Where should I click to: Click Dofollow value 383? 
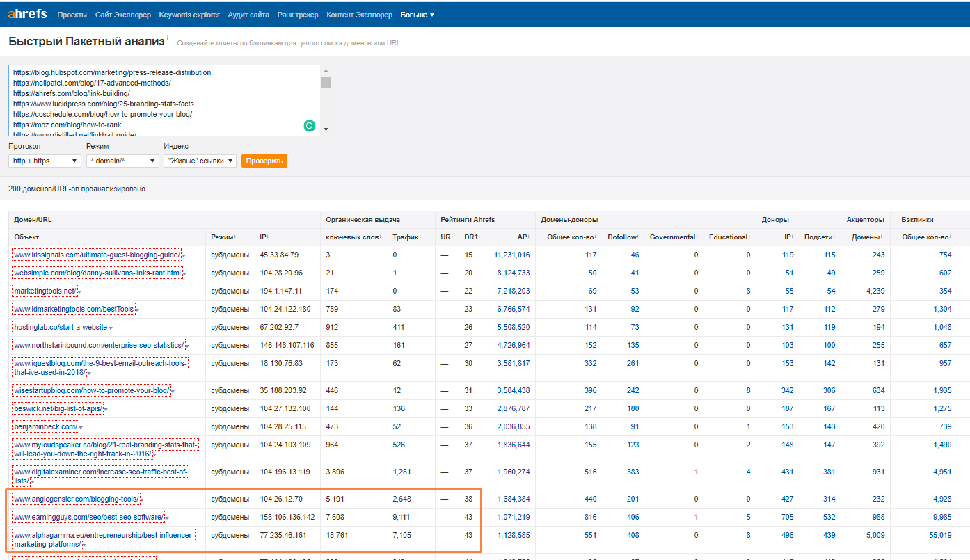(633, 472)
